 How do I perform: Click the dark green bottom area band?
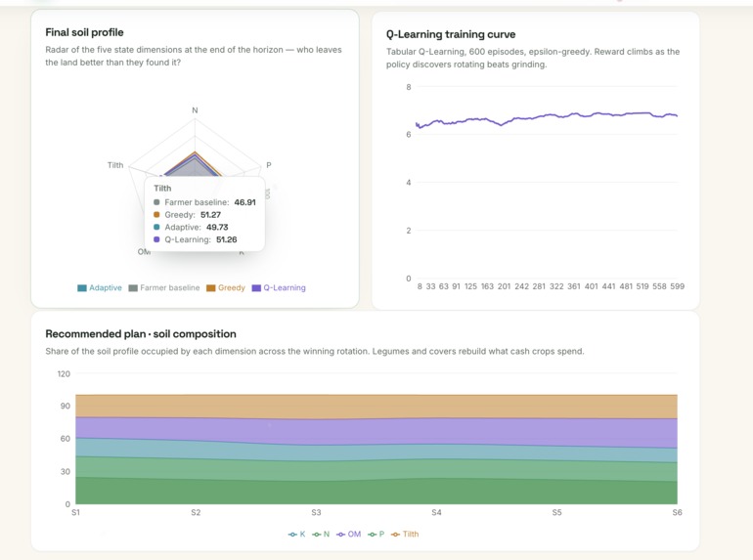[376, 492]
